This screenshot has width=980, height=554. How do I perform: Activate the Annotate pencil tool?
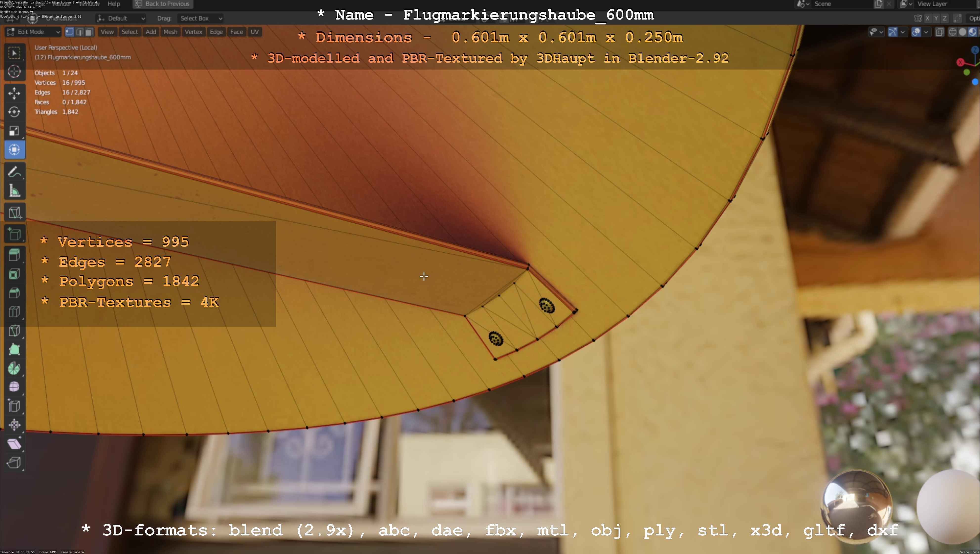pyautogui.click(x=14, y=172)
